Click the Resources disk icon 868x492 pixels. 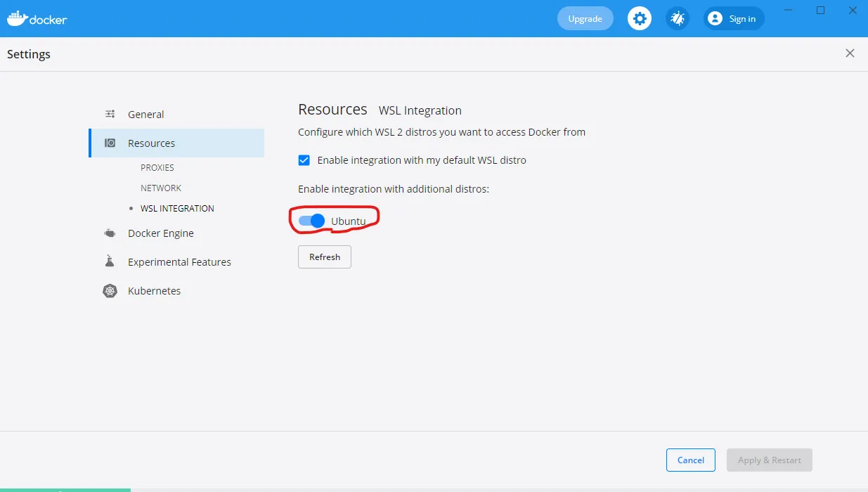point(110,143)
